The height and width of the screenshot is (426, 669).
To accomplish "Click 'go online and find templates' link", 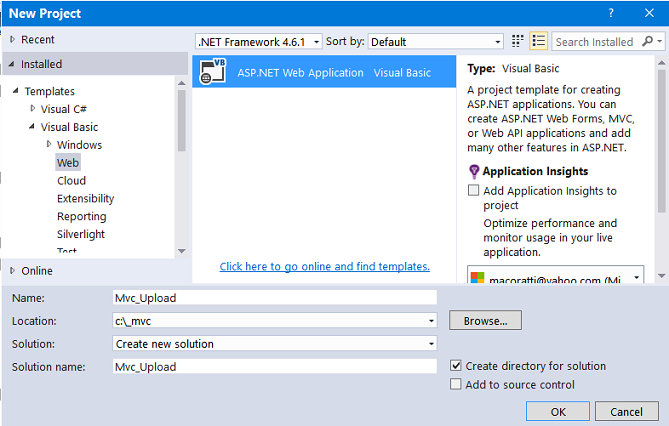I will coord(324,266).
